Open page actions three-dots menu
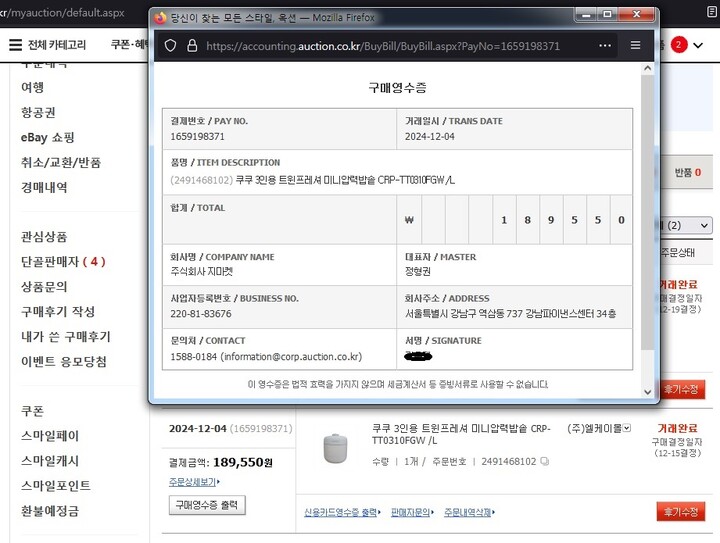 click(x=605, y=45)
